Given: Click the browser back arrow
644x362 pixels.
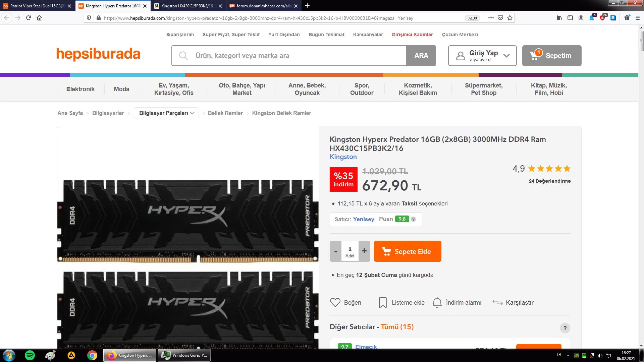Looking at the screenshot, I should [x=7, y=18].
